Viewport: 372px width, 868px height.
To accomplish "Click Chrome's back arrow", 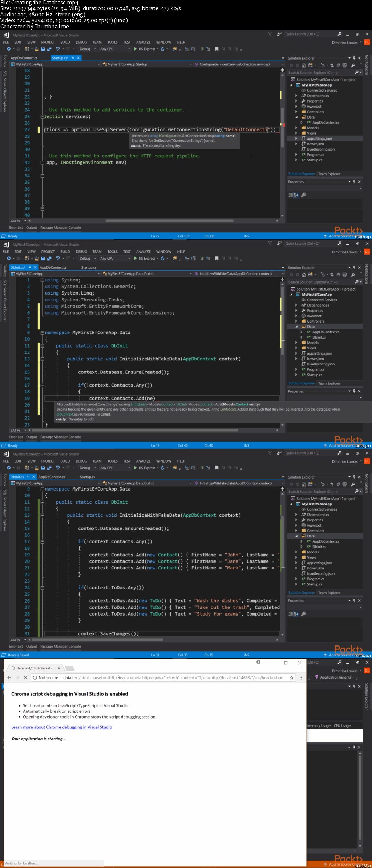I will click(x=9, y=677).
